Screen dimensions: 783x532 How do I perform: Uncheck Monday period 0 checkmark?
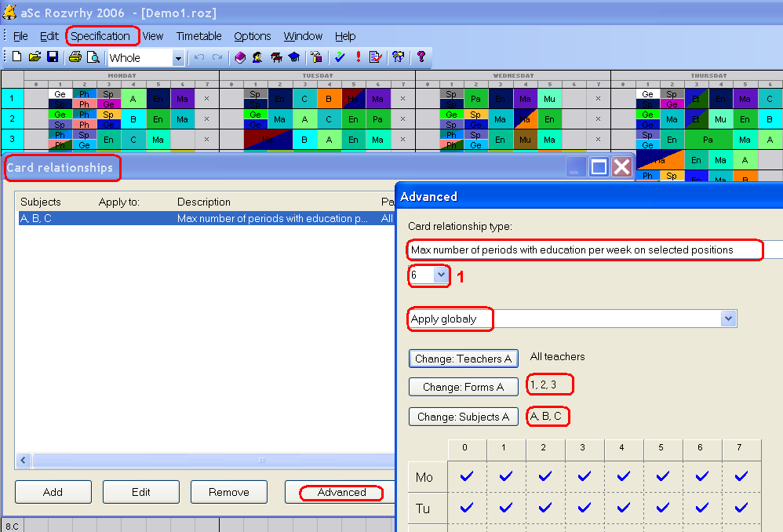(x=467, y=476)
